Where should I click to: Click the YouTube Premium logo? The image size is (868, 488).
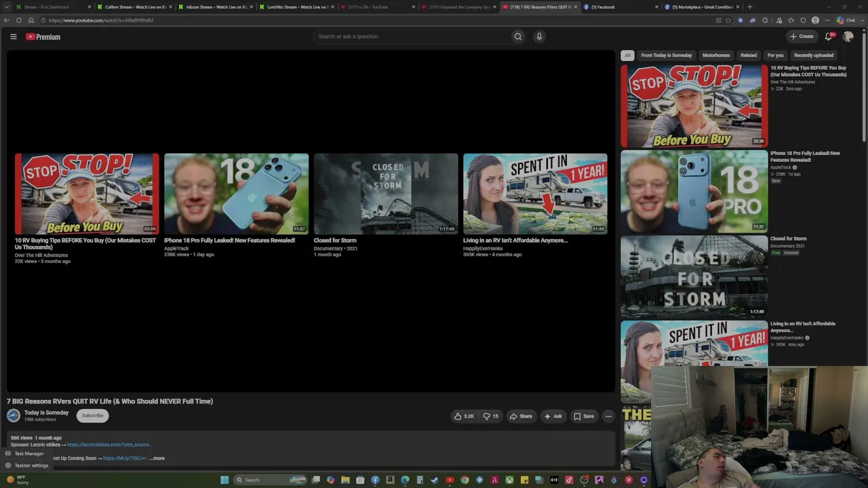tap(43, 37)
